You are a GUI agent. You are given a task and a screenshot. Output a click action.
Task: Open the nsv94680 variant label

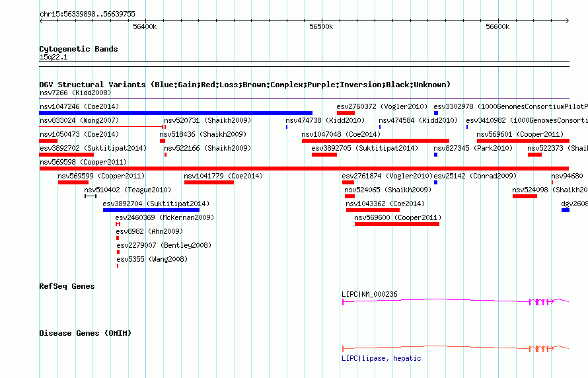(x=567, y=176)
